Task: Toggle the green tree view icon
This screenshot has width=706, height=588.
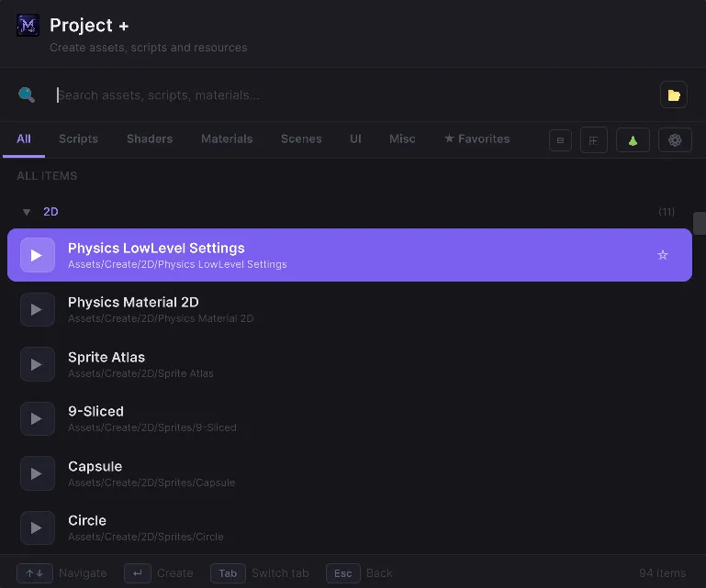Action: (633, 140)
